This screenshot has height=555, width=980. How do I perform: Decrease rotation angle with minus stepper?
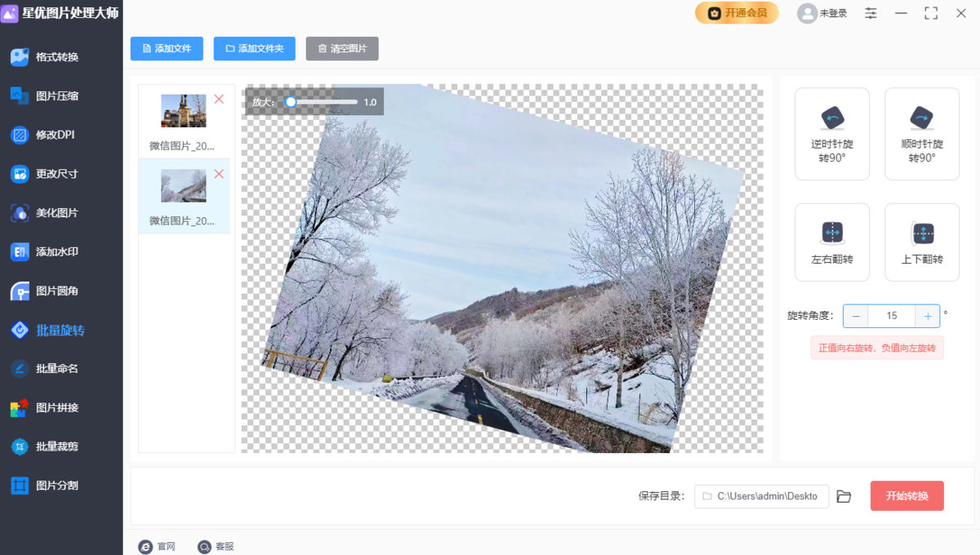coord(856,316)
